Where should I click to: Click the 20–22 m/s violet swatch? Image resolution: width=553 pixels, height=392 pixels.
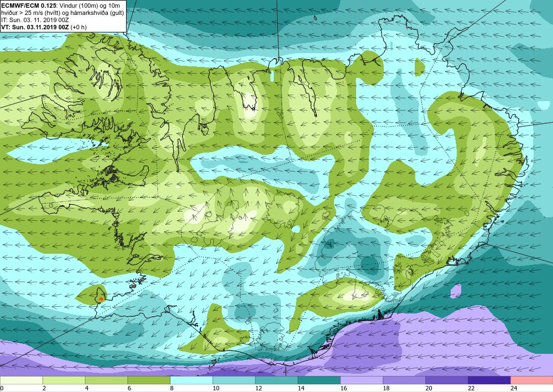[446, 380]
